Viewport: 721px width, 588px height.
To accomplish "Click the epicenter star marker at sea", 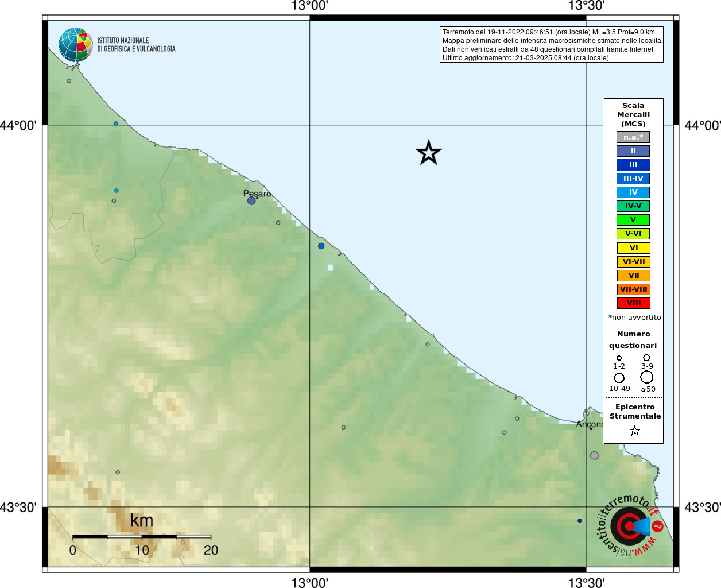I will 429,153.
